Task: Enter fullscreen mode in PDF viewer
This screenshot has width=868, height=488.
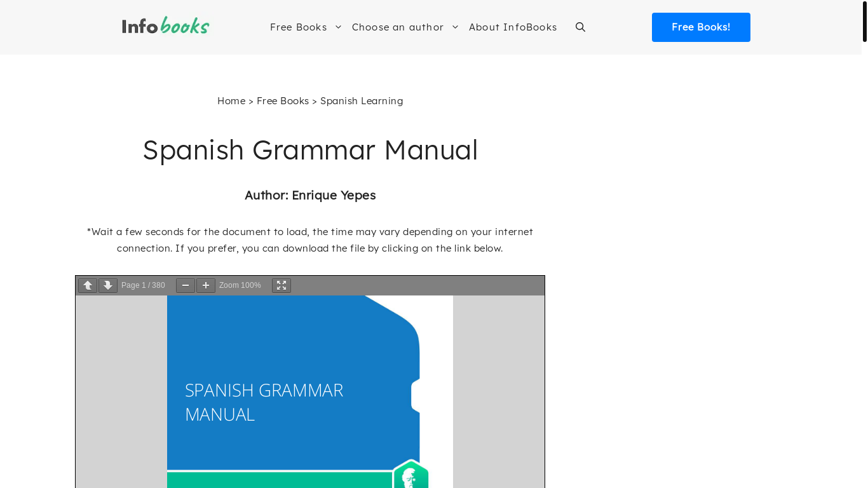Action: [281, 285]
